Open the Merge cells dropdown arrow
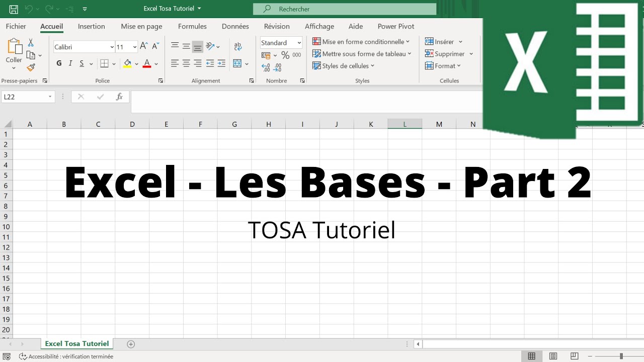The height and width of the screenshot is (362, 644). 247,64
